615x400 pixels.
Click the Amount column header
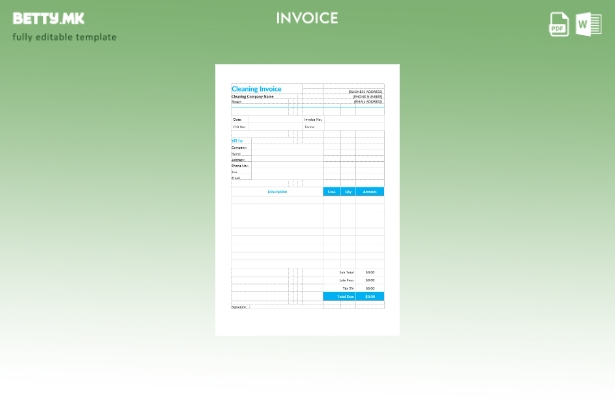[370, 191]
